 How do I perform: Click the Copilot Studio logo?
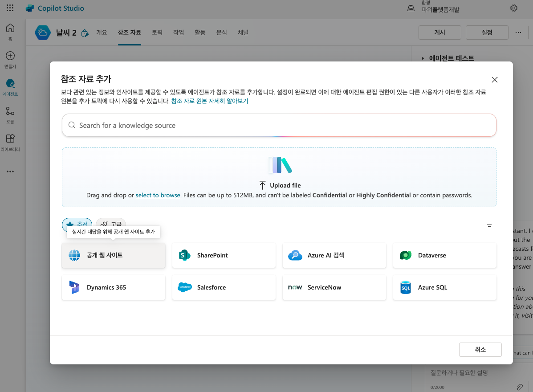click(30, 8)
